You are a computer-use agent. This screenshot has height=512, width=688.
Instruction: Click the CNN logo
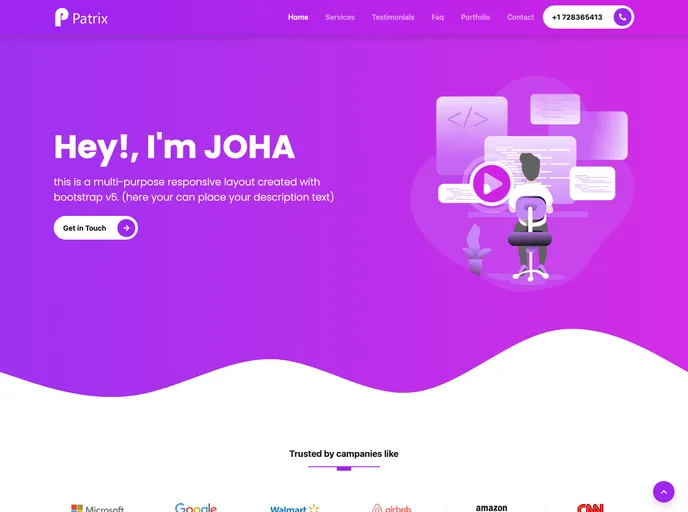pyautogui.click(x=590, y=508)
